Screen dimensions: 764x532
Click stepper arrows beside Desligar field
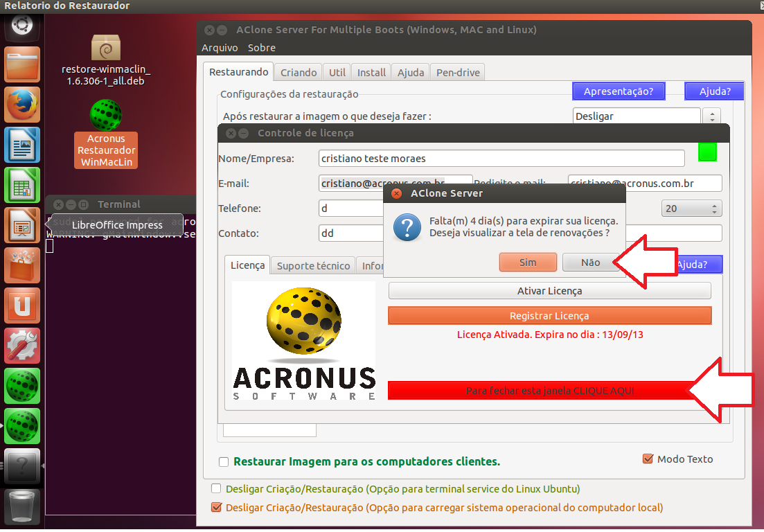[712, 116]
